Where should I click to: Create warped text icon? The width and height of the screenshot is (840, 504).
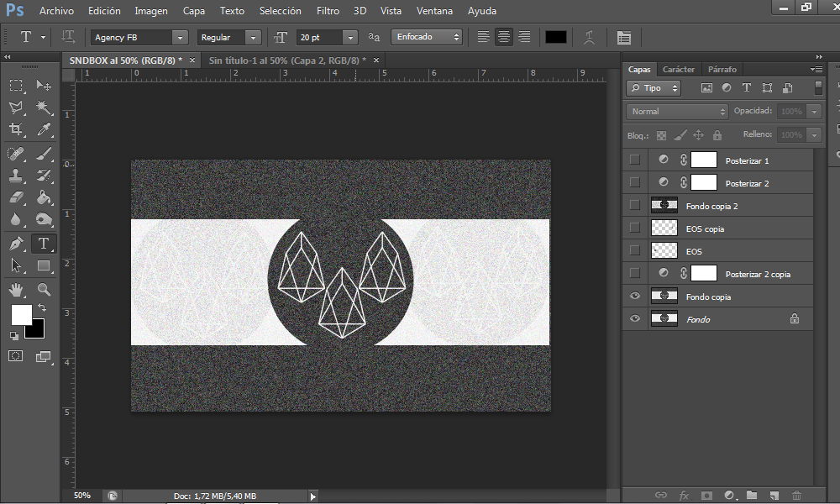click(x=590, y=37)
